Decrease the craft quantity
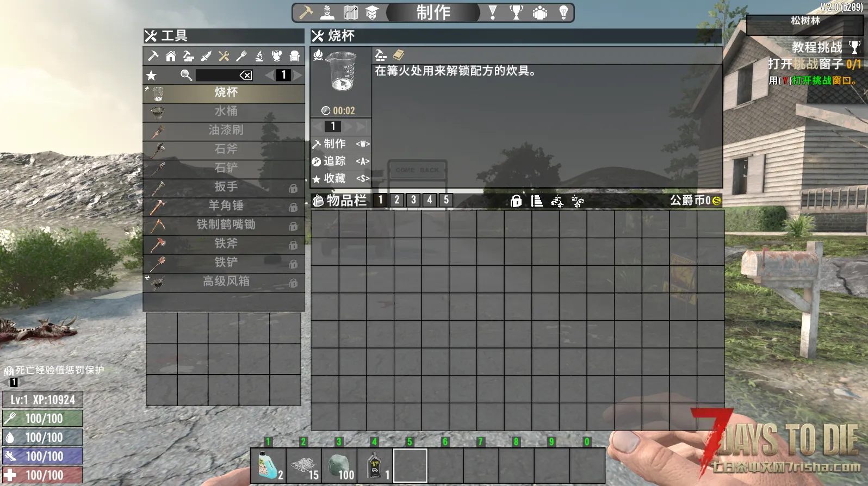Image resolution: width=868 pixels, height=486 pixels. pyautogui.click(x=318, y=127)
